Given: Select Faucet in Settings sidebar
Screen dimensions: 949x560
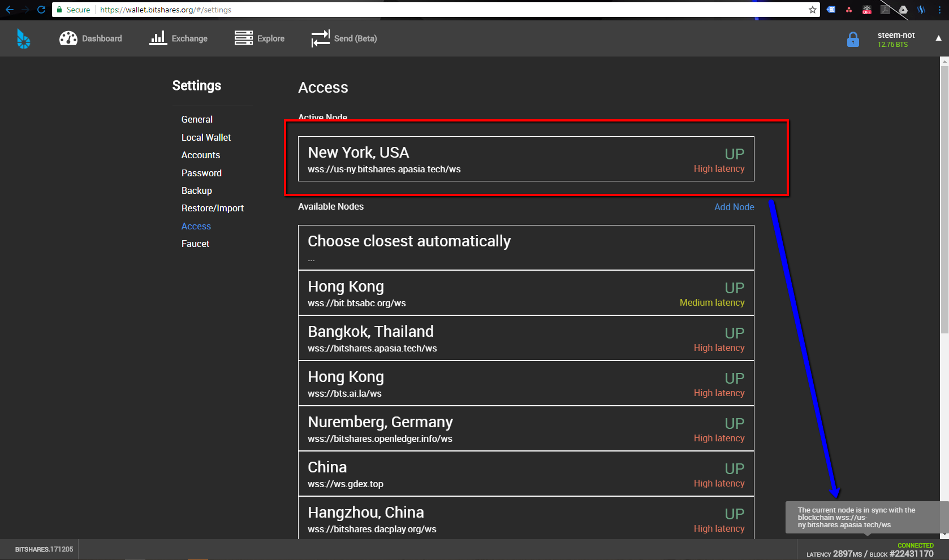Looking at the screenshot, I should pos(195,244).
